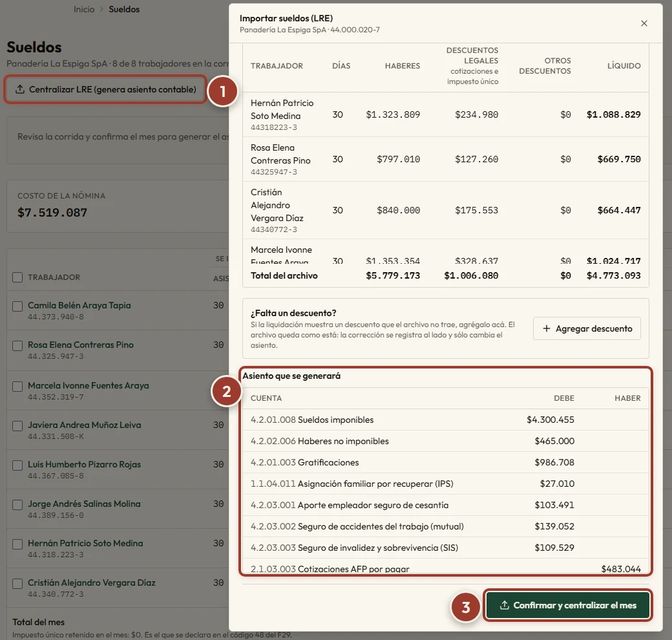Enable checkbox for Jorge Andrés Salinas Molina
The height and width of the screenshot is (640, 672).
[17, 504]
